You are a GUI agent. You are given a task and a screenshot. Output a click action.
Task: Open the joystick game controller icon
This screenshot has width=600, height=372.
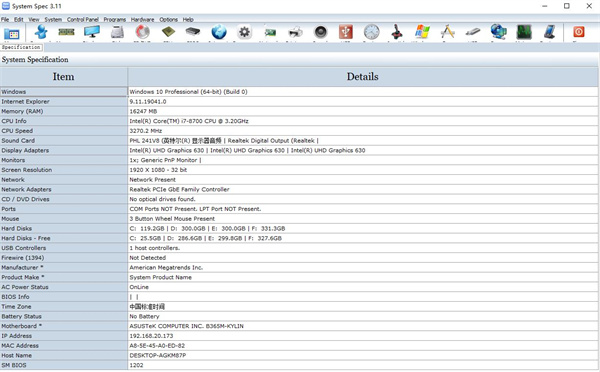click(397, 32)
